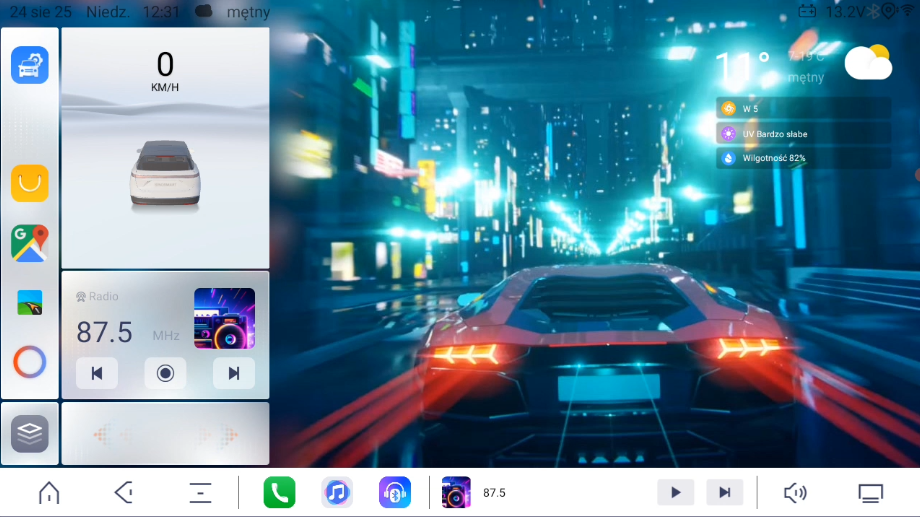Open the car settings app in sidebar
920x517 pixels.
point(29,65)
